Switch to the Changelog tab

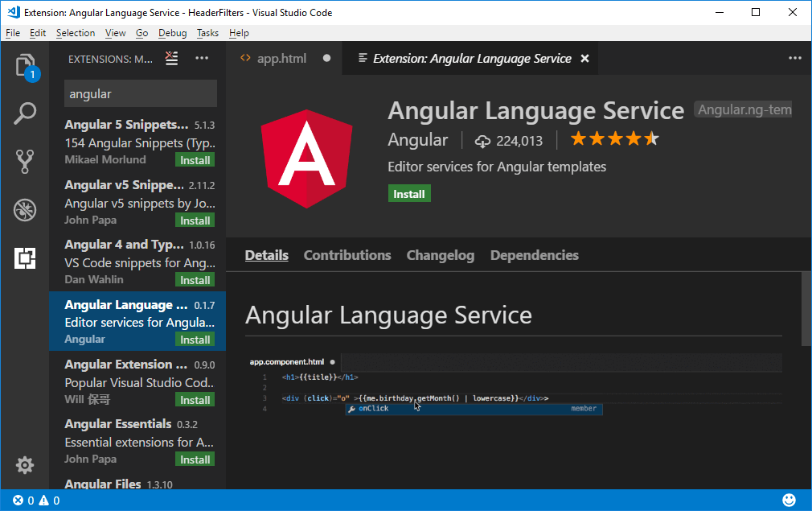pyautogui.click(x=440, y=255)
